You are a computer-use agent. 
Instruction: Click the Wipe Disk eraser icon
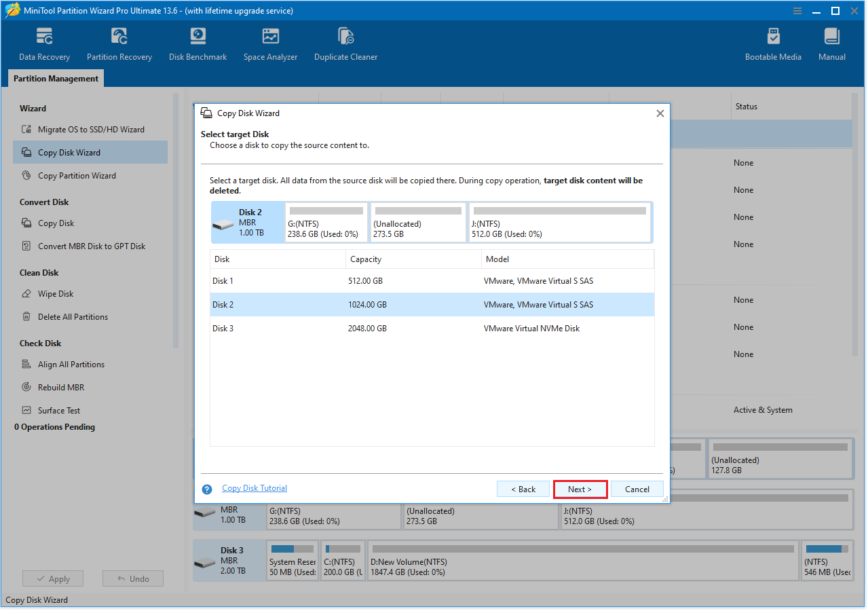[26, 294]
